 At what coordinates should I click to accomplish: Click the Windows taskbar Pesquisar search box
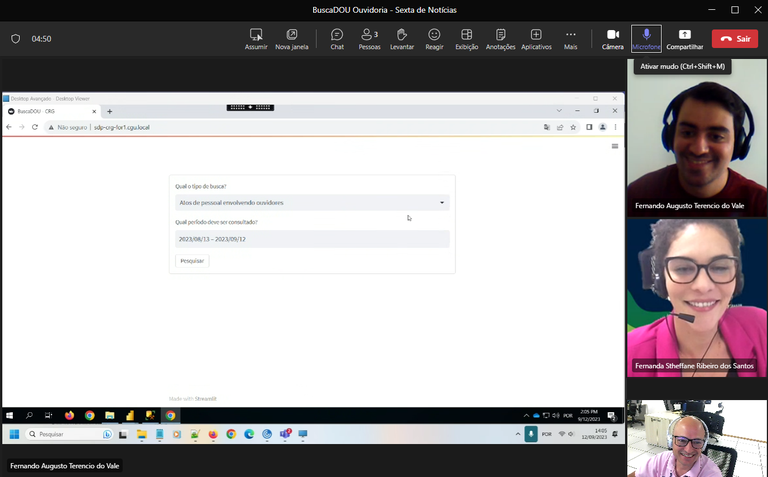(x=65, y=434)
